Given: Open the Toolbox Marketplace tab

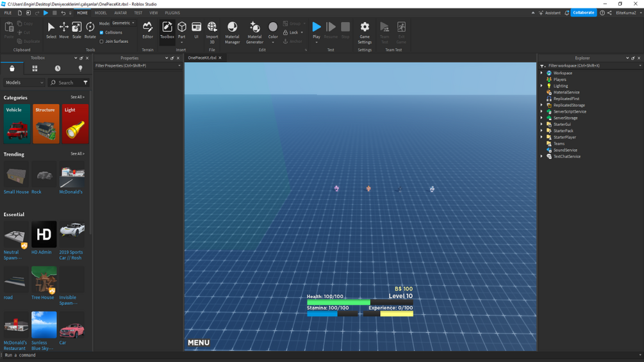Looking at the screenshot, I should (12, 69).
